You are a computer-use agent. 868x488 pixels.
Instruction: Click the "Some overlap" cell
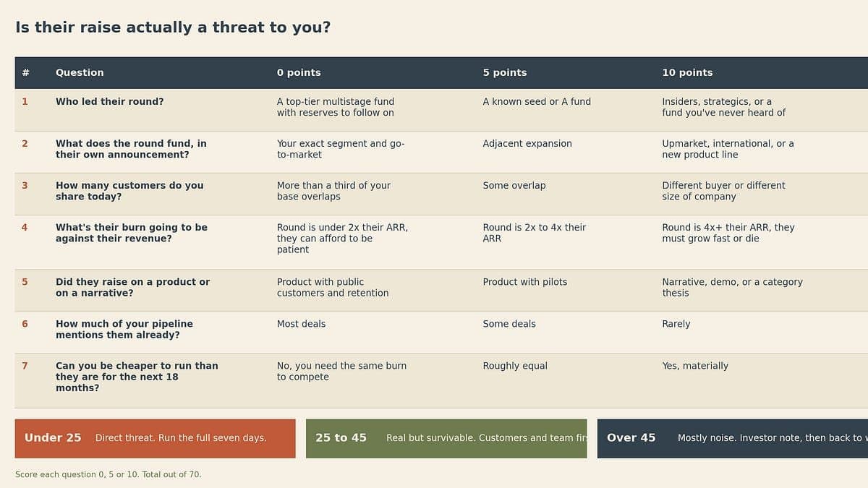point(514,186)
